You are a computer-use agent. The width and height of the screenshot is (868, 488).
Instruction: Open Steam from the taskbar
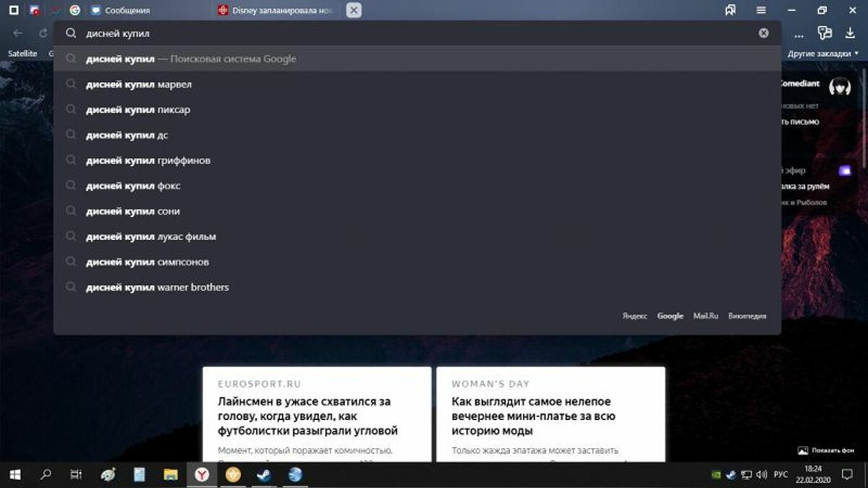click(263, 474)
